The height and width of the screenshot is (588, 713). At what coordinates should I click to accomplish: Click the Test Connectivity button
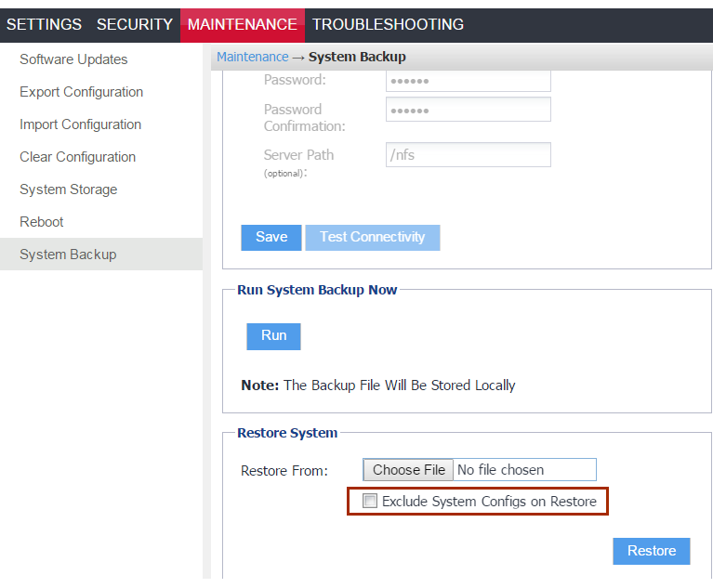tap(372, 237)
